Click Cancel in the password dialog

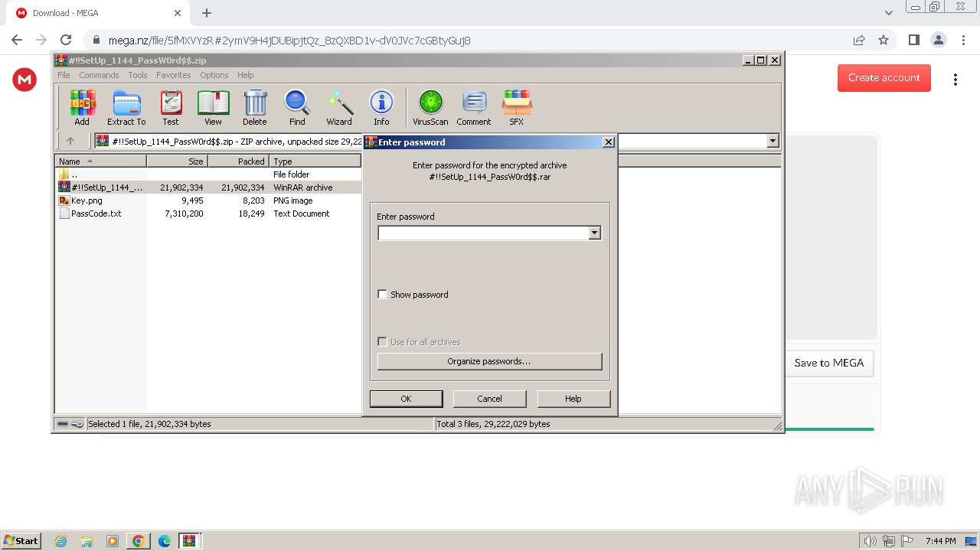(489, 399)
